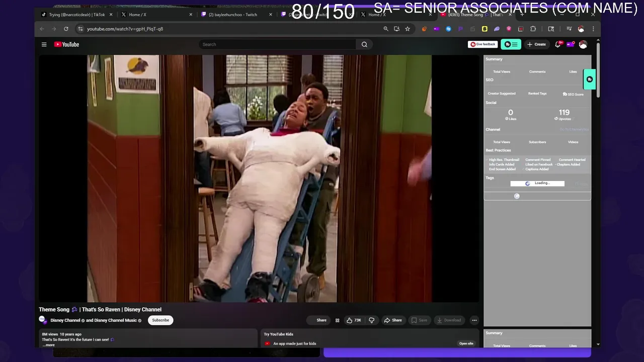Click High Res. Thumbnail best practice
644x362 pixels.
(x=504, y=160)
